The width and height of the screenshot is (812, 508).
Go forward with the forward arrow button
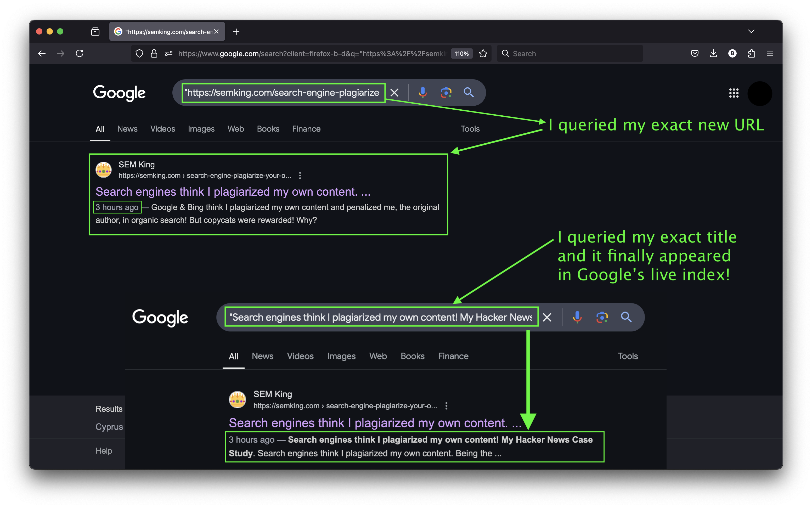click(61, 53)
